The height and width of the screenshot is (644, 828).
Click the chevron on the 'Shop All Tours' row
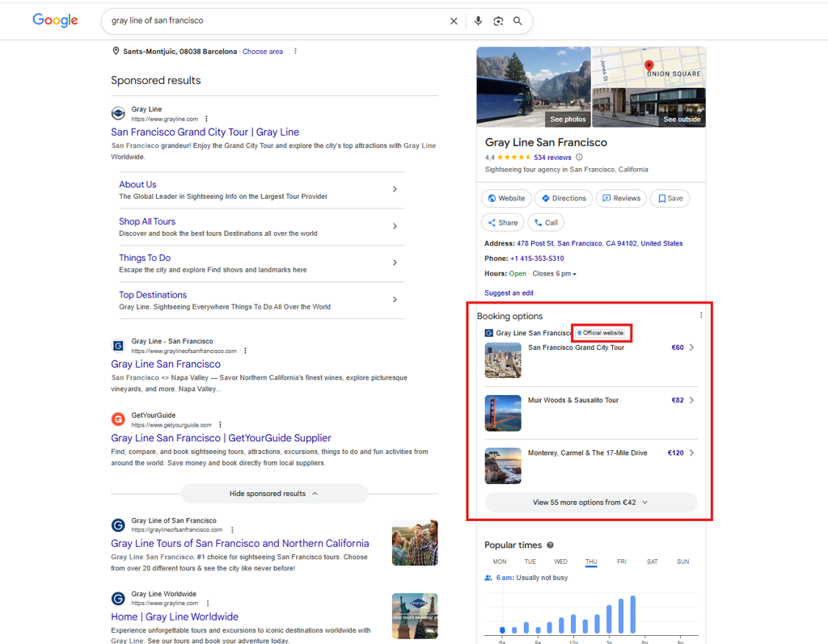[395, 226]
